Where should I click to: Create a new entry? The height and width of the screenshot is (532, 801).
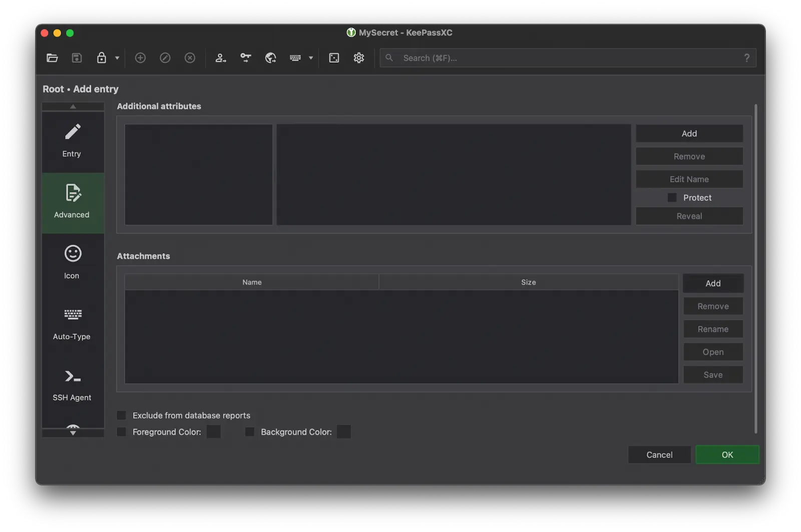click(x=140, y=58)
